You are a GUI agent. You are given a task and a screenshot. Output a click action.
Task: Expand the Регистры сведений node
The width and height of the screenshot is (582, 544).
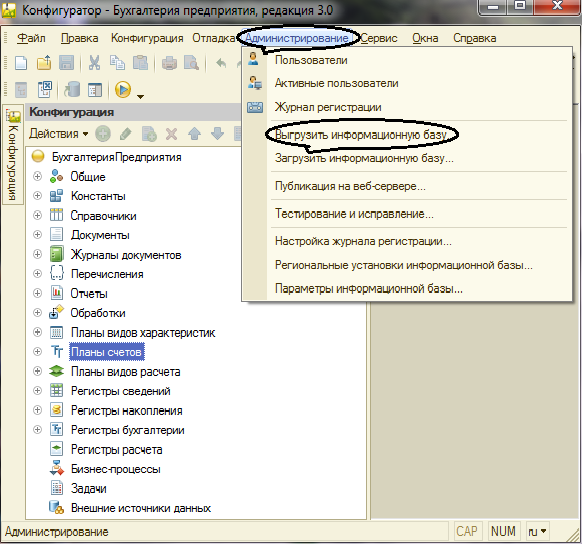click(x=37, y=390)
